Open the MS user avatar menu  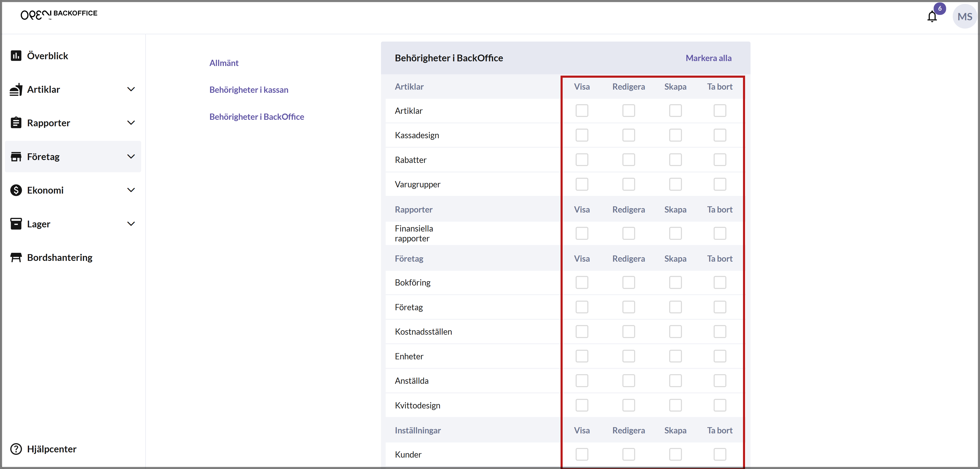[964, 17]
